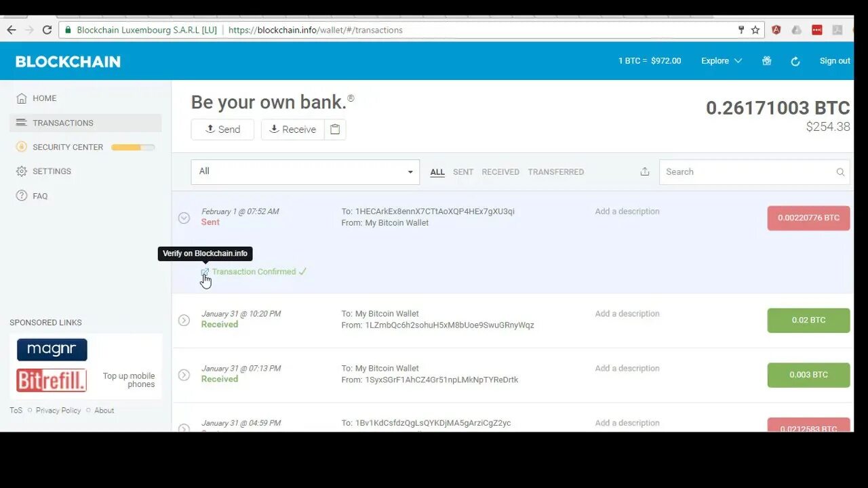868x488 pixels.
Task: Reload the page with browser refresh icon
Action: tap(47, 30)
